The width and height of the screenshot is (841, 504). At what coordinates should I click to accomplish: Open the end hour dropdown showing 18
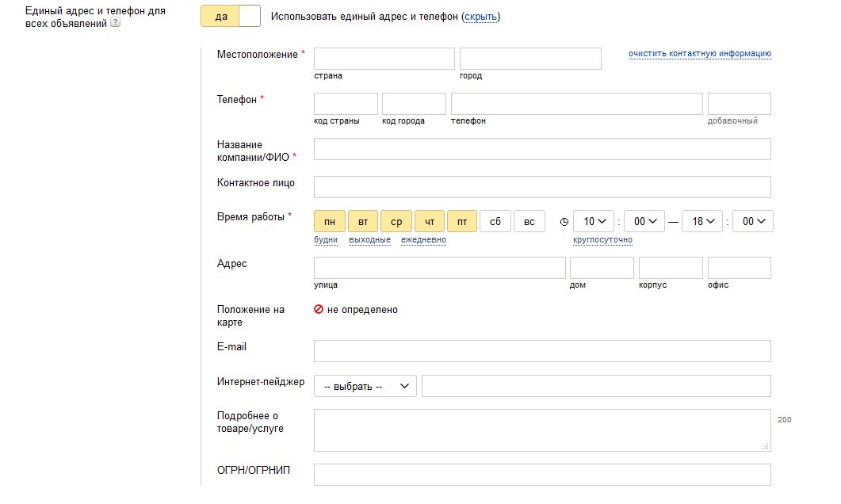pos(702,221)
